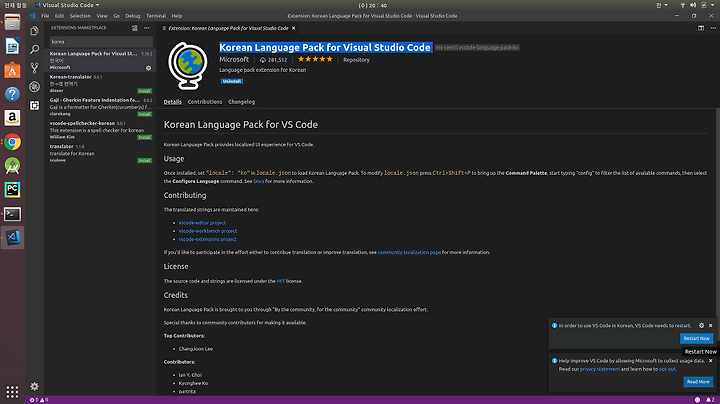Open Amazon from the dock
This screenshot has width=720, height=404.
(x=12, y=118)
